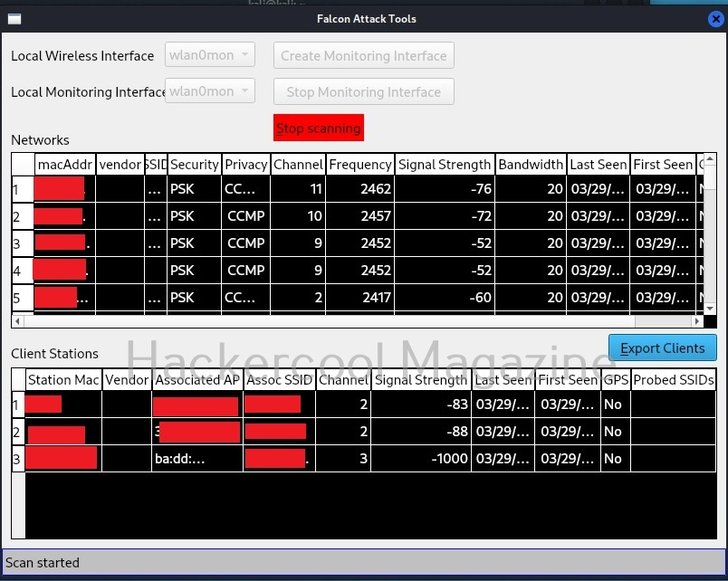The width and height of the screenshot is (728, 581).
Task: Click Create Monitoring Interface button
Action: tap(363, 56)
